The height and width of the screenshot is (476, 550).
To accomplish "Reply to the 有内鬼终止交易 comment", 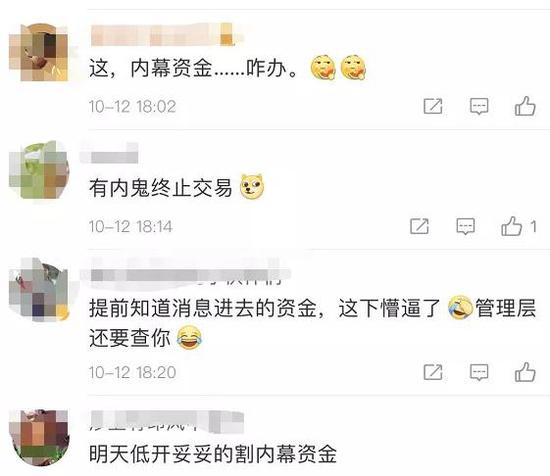I will [x=465, y=226].
